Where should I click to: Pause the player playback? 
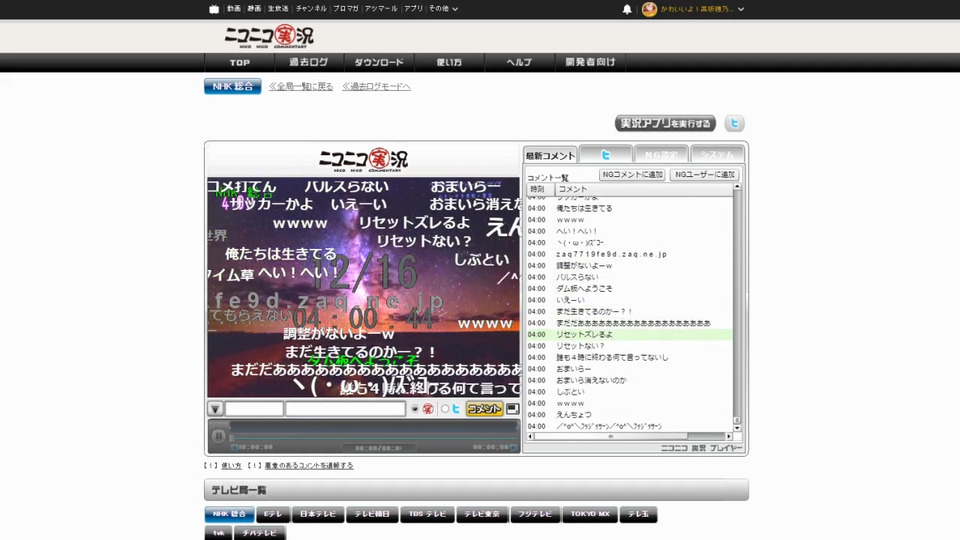click(x=219, y=436)
